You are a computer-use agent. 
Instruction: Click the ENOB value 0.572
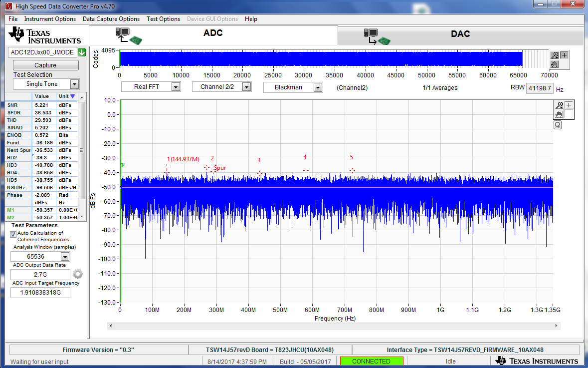(x=41, y=135)
